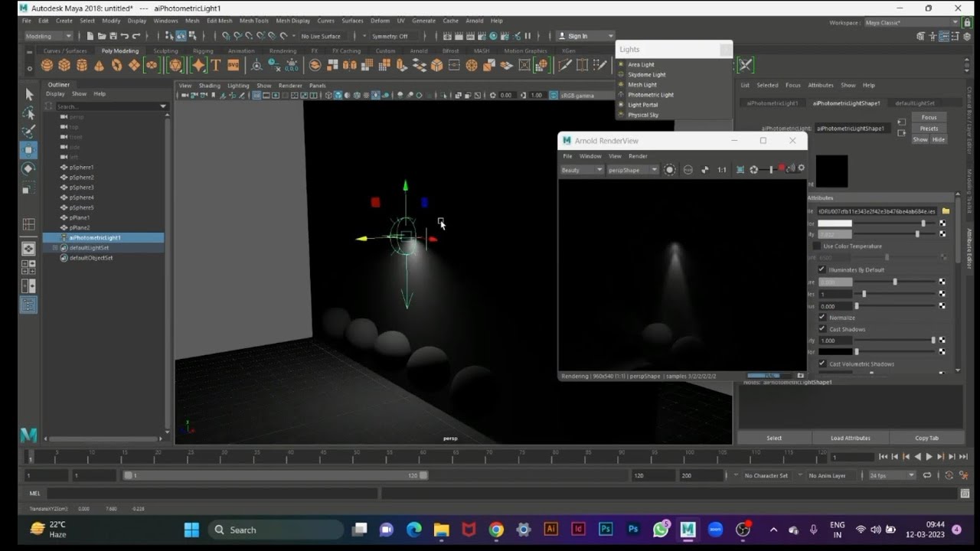
Task: Choose Skydome Light from Lights menu
Action: tap(647, 75)
